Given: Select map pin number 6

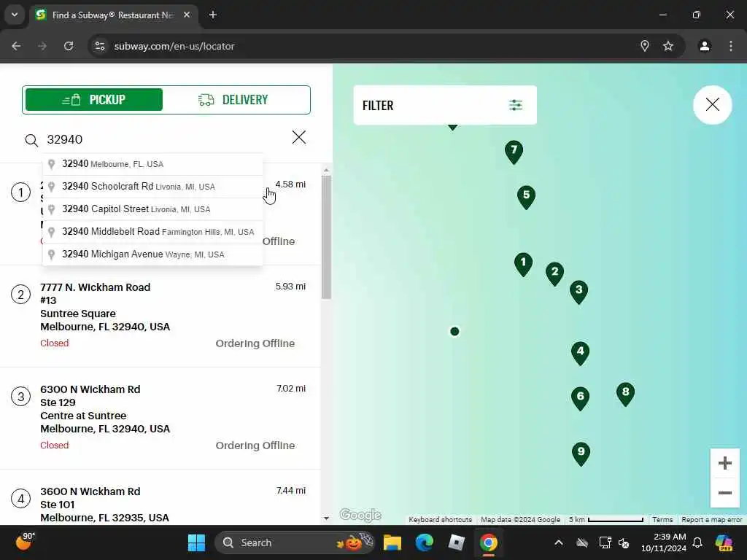Looking at the screenshot, I should point(580,398).
